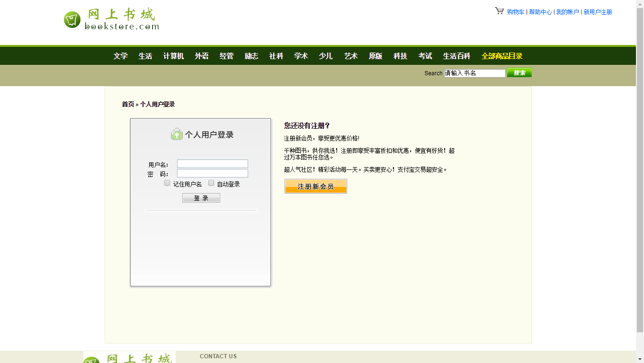Screen dimensions: 644x363
Task: Enable the 记住用户名 checkbox
Action: [167, 183]
